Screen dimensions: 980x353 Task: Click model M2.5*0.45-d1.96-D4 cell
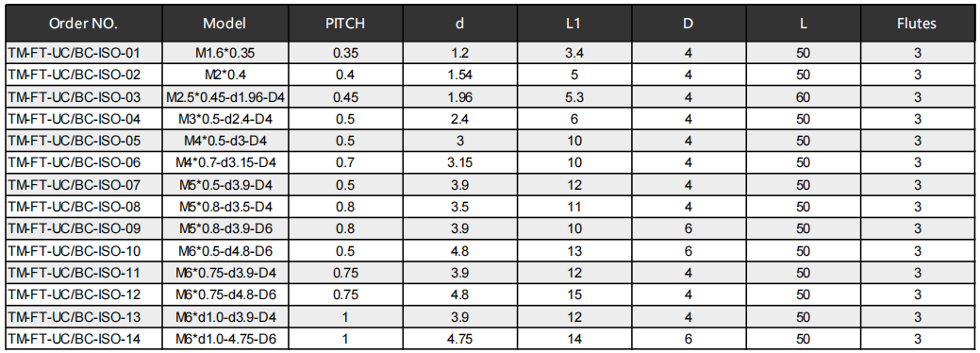[225, 97]
